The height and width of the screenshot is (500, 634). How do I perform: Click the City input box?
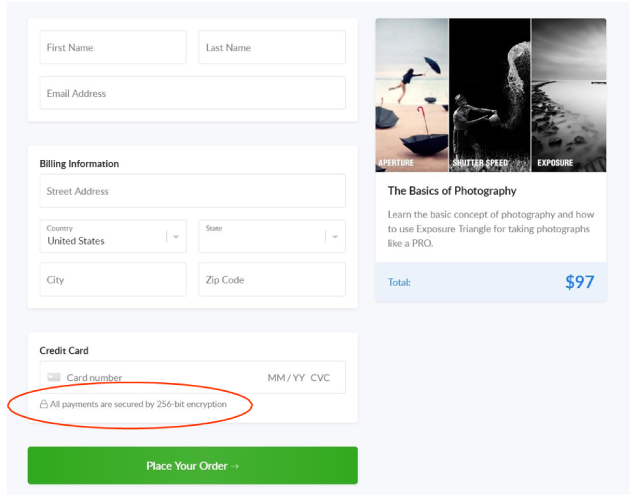(x=113, y=279)
